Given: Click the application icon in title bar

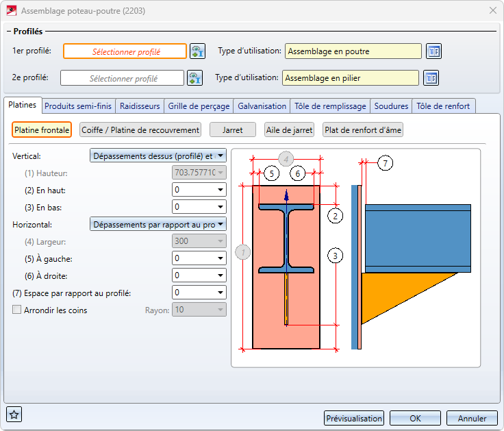Looking at the screenshot, I should 12,10.
